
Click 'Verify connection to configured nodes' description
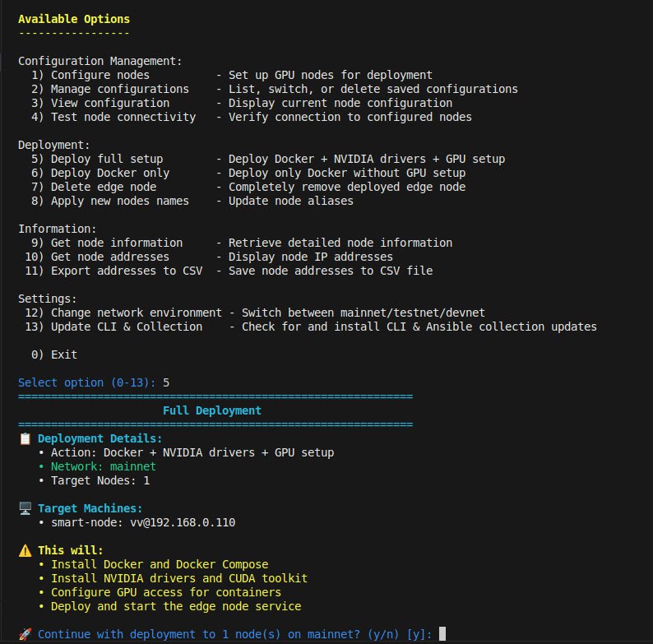point(350,117)
